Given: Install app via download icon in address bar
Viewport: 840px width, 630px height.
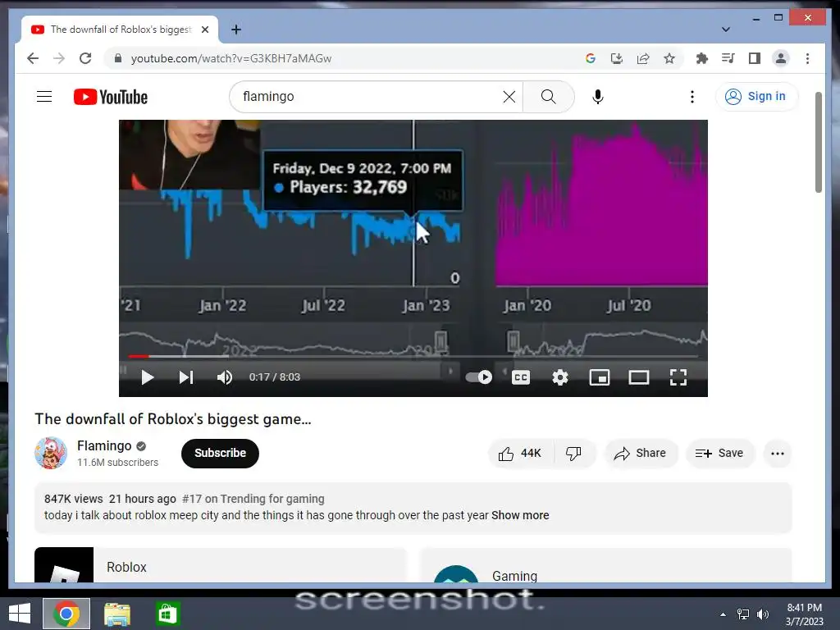Looking at the screenshot, I should (x=617, y=58).
